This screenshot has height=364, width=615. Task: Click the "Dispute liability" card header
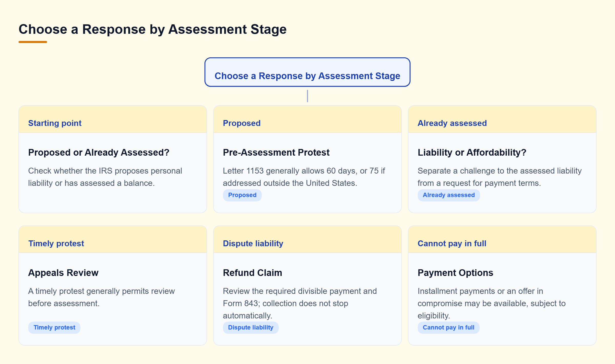pos(307,240)
